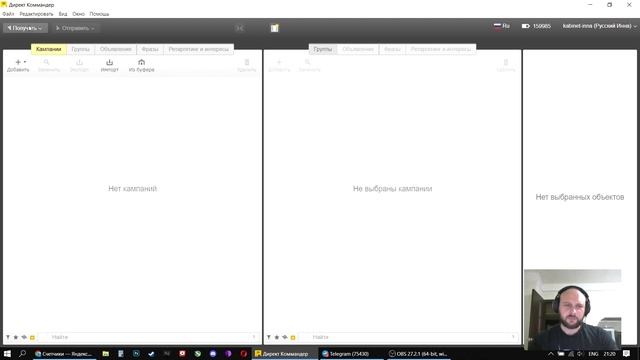The image size is (640, 360).
Task: Focus the Найти search field in groups panel
Action: tap(409, 337)
